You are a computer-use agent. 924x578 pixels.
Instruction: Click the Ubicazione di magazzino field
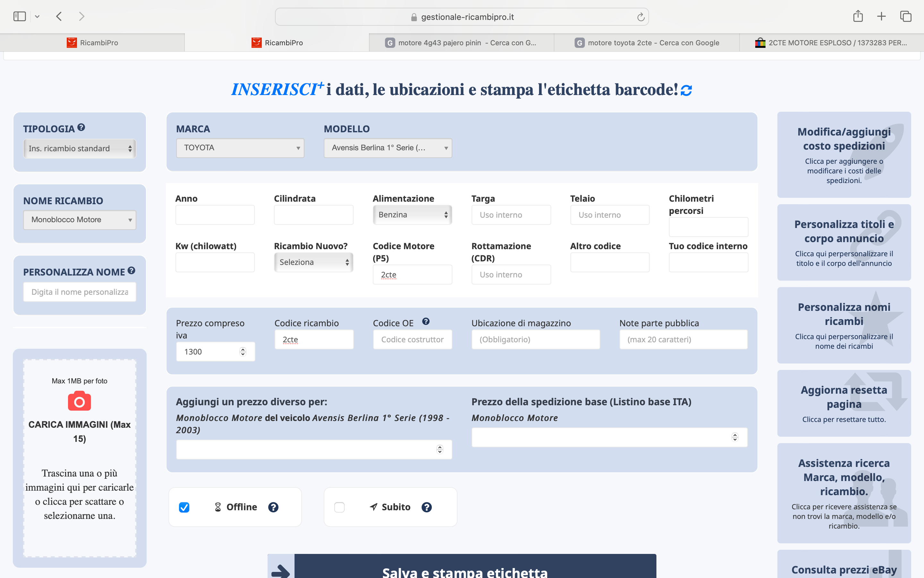[536, 339]
